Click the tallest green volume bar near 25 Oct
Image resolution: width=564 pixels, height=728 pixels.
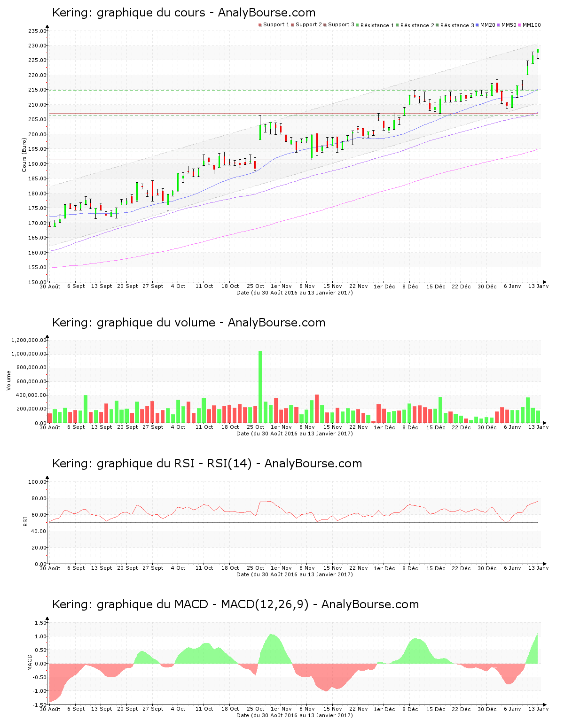260,387
